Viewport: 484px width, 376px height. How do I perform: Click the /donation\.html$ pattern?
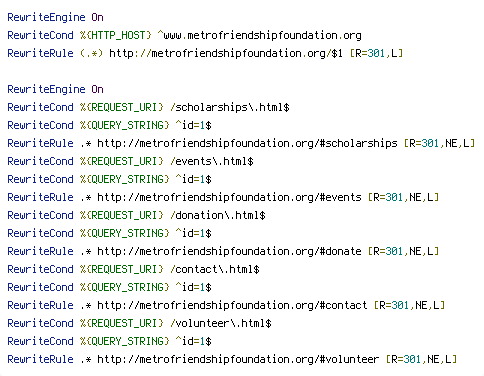(218, 215)
